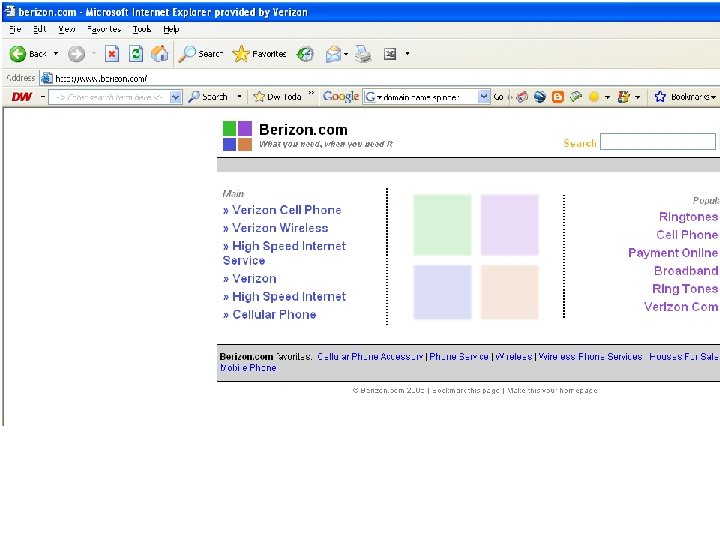Open dropdown arrow beside DW Search button
The height and width of the screenshot is (540, 720).
[x=239, y=96]
